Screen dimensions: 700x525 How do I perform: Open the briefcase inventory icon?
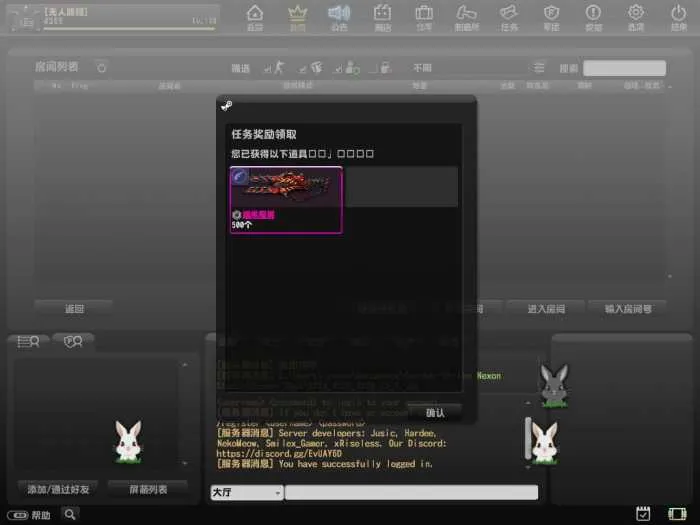(x=424, y=17)
